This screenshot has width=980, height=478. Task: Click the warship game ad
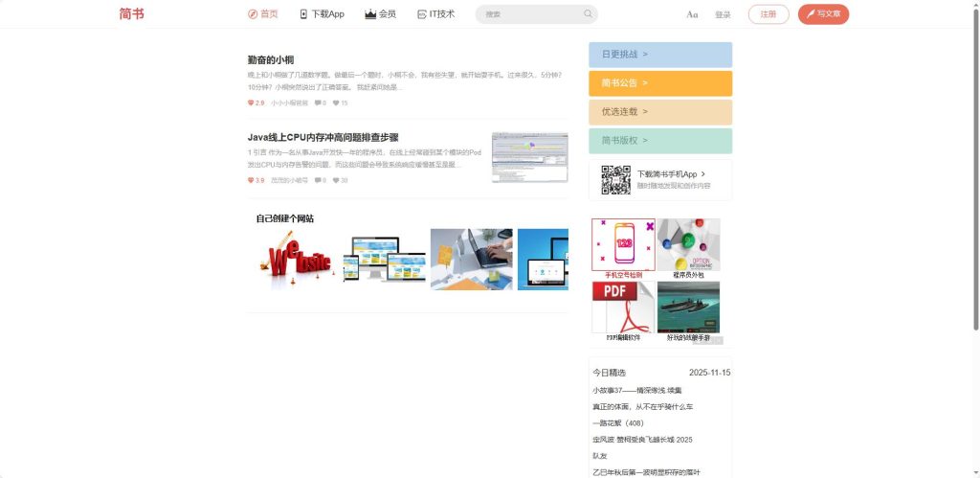(688, 311)
